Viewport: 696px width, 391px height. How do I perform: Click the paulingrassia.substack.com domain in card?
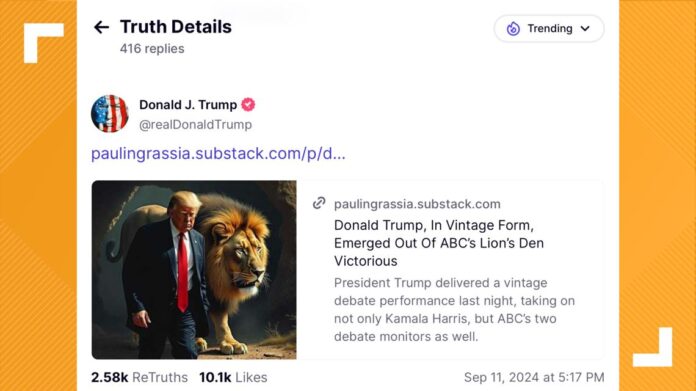tap(417, 204)
